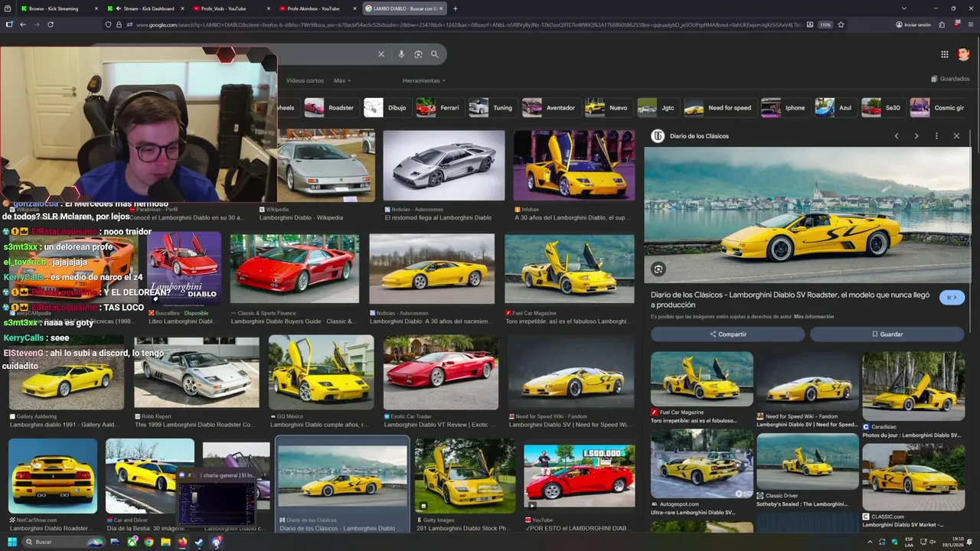Screen dimensions: 980x551
Task: Open the Google account avatar
Action: (x=963, y=54)
